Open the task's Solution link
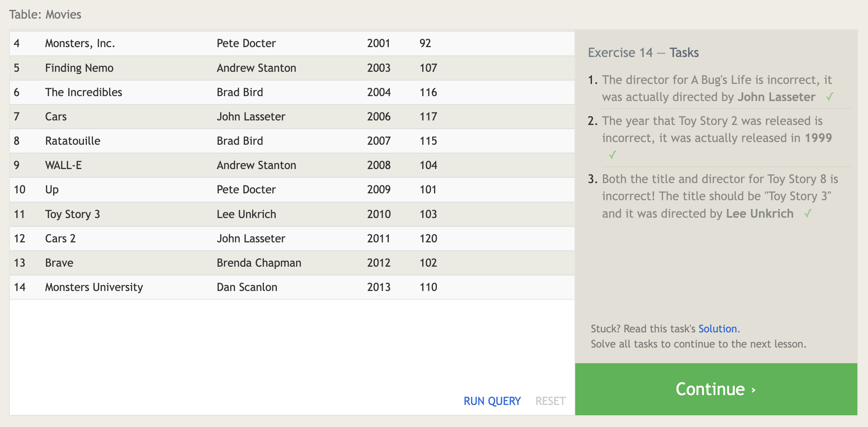Viewport: 868px width, 427px height. [717, 329]
